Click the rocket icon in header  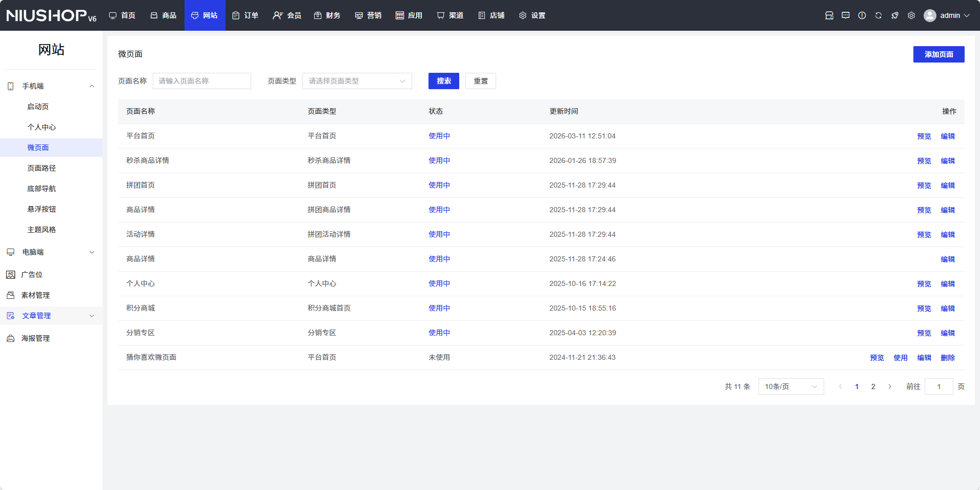894,15
